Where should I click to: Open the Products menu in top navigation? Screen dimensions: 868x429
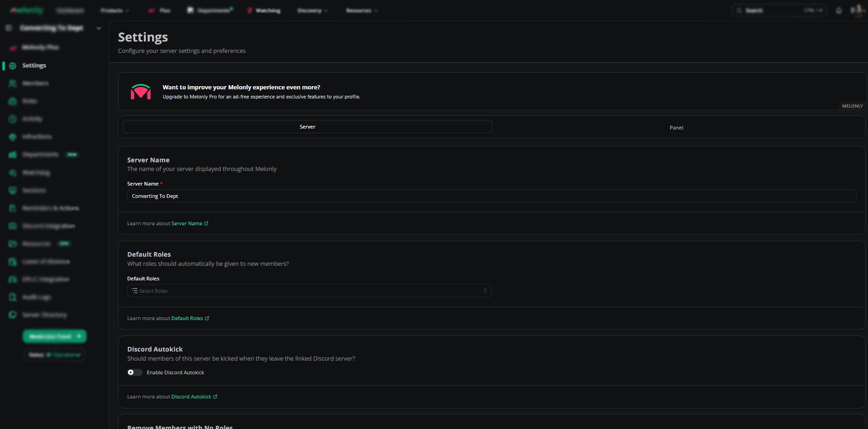click(x=115, y=10)
